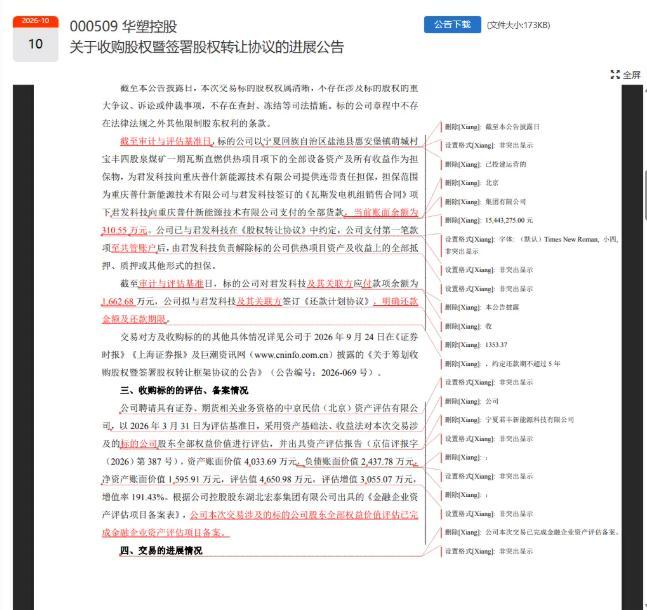Click the red inserted text 至共管账户
This screenshot has width=647, height=610.
134,248
